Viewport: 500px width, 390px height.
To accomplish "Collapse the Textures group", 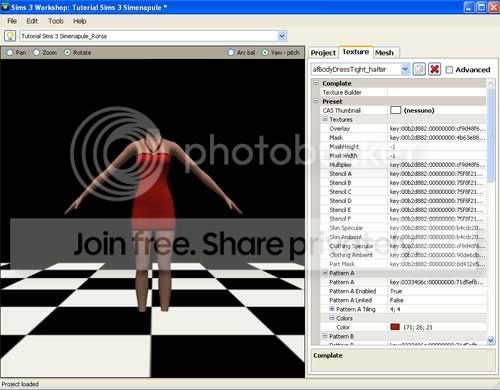I will 325,119.
